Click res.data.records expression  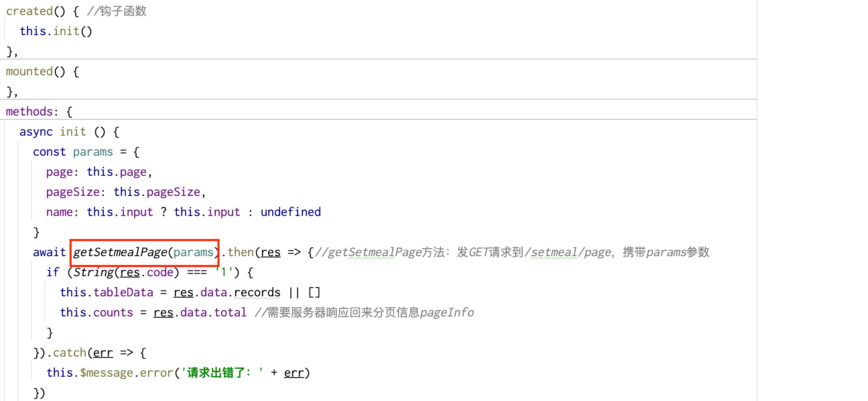(227, 293)
